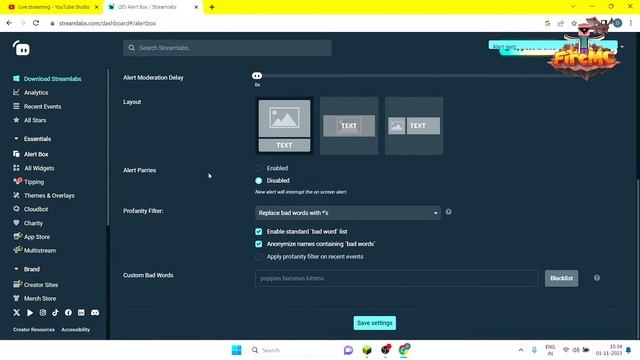The image size is (640, 360).
Task: Choose the image-above-text layout
Action: (x=284, y=126)
